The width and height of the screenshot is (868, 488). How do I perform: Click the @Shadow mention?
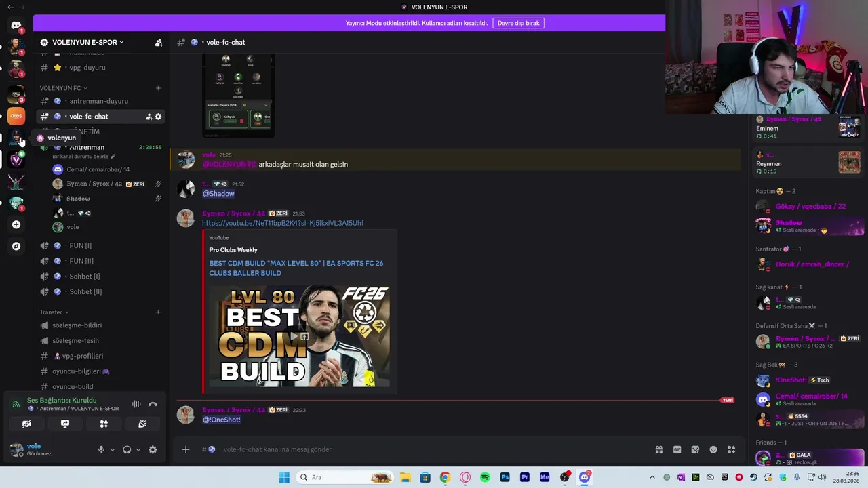pyautogui.click(x=218, y=194)
